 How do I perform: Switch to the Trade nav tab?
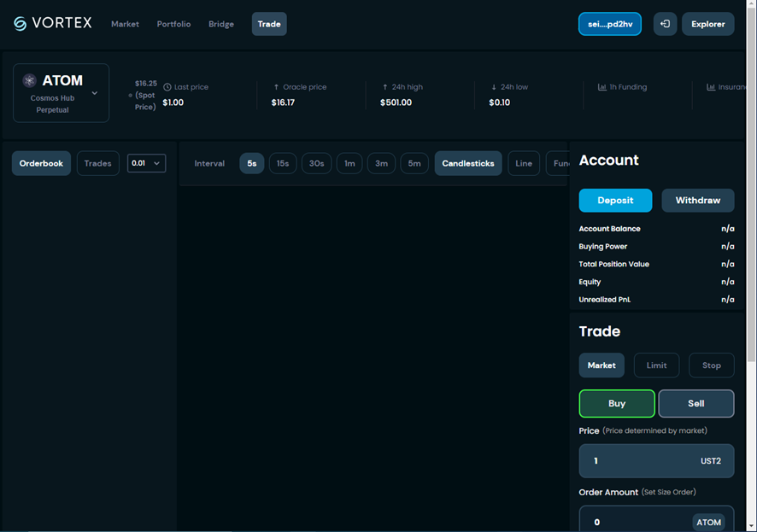click(269, 24)
